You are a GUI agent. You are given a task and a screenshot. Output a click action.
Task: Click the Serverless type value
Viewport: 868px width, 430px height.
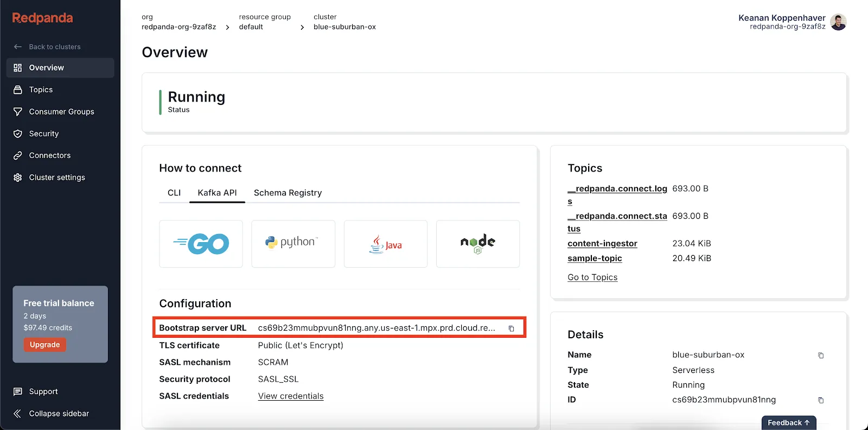[693, 370]
